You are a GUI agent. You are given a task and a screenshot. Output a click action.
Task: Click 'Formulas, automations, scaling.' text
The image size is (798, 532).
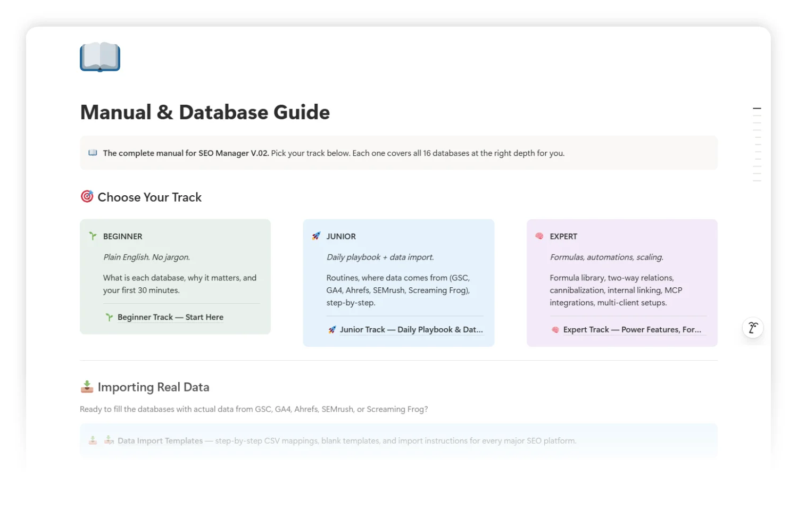(606, 257)
